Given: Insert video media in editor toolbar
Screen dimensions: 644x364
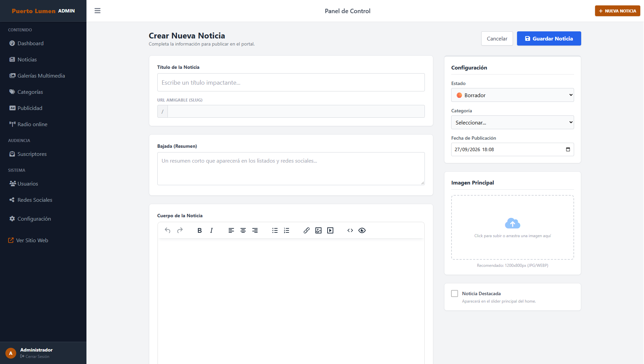Looking at the screenshot, I should pos(330,230).
